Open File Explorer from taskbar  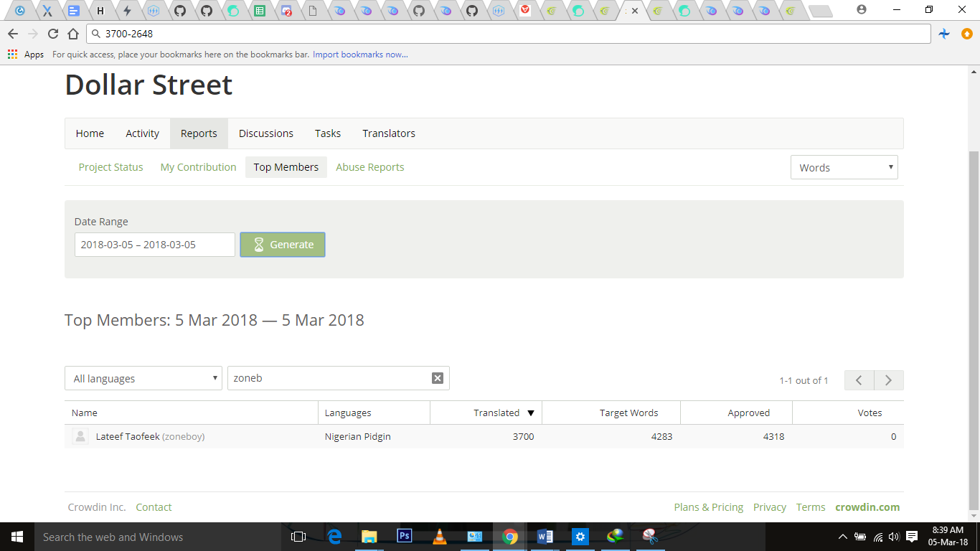(369, 537)
